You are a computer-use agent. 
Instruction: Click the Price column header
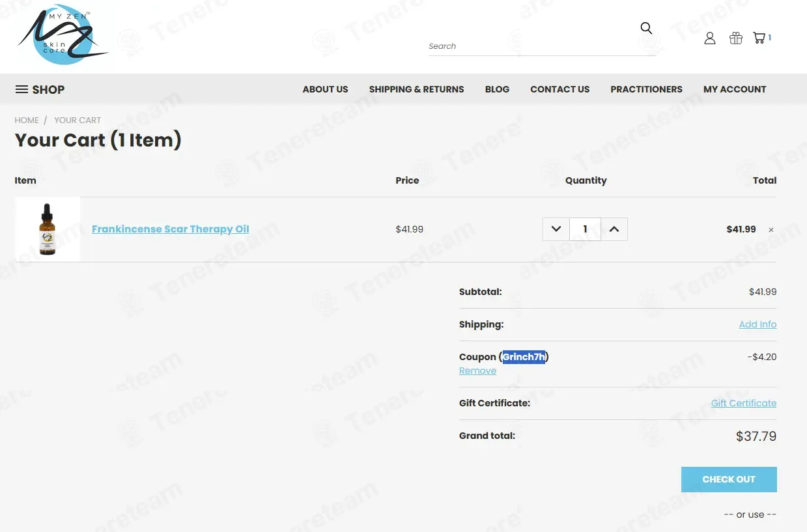pyautogui.click(x=407, y=180)
